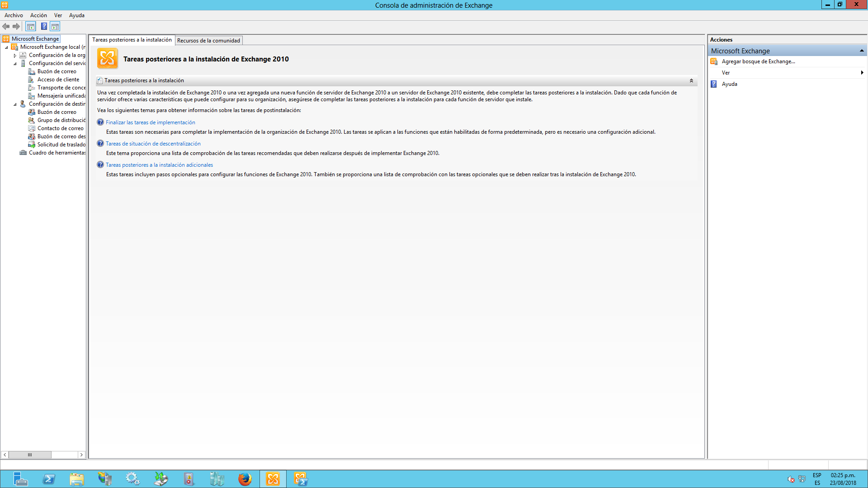Toggle the show/hide action pane toolbar icon
The height and width of the screenshot is (488, 868).
(55, 27)
